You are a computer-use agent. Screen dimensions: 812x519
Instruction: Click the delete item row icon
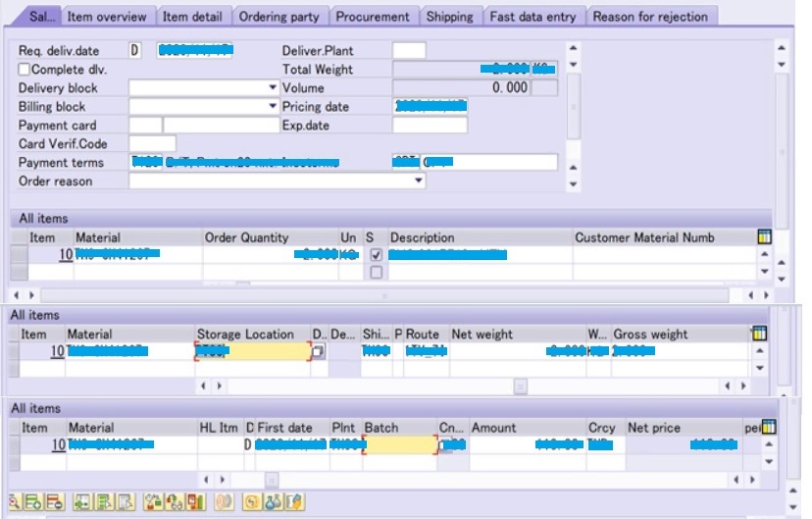54,502
